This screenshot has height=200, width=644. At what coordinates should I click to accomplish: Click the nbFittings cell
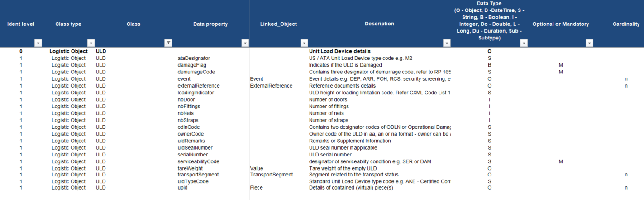189,107
